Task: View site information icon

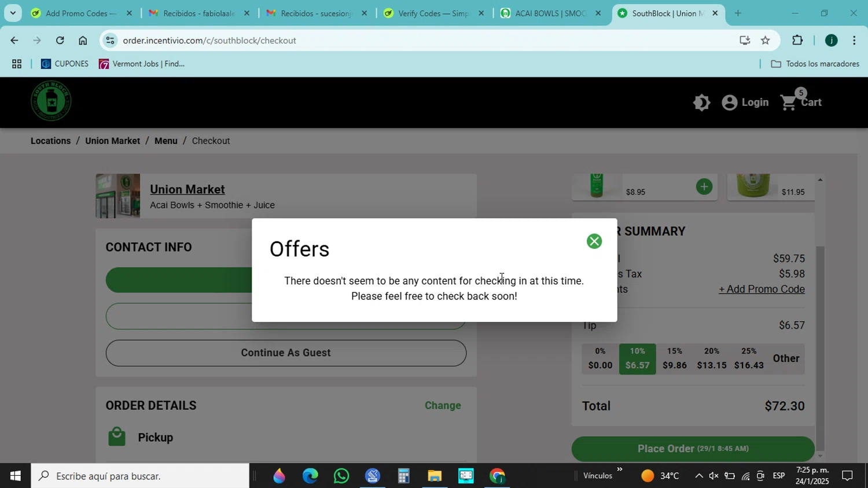Action: [x=111, y=41]
